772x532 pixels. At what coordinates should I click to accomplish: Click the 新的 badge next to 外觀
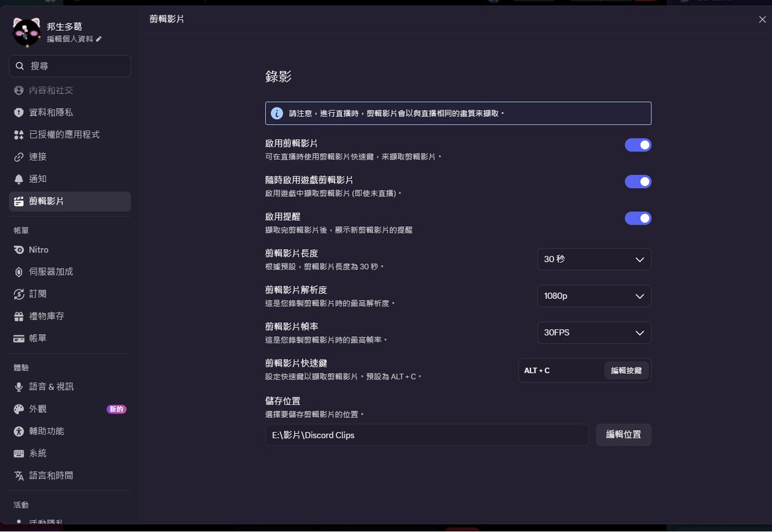point(117,410)
